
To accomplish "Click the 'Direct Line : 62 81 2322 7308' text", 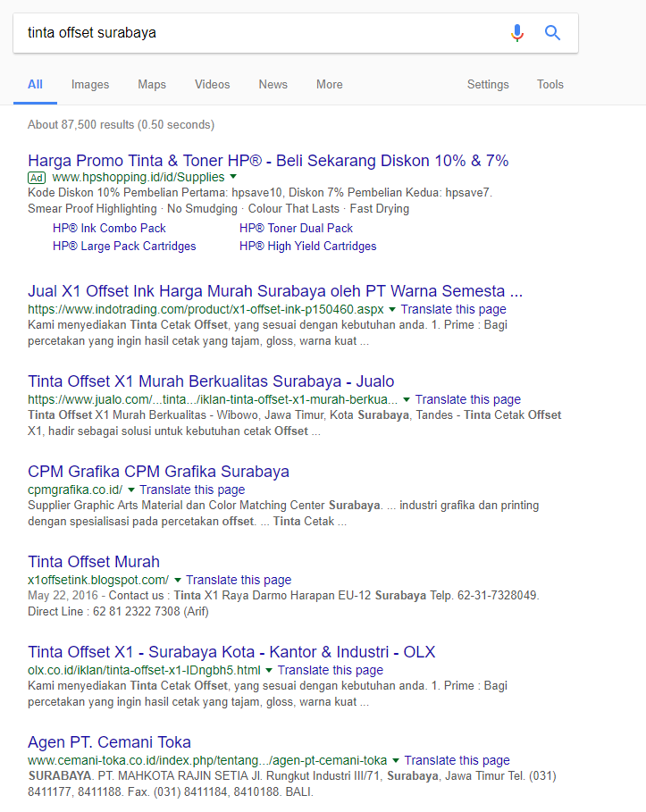I will tap(118, 612).
